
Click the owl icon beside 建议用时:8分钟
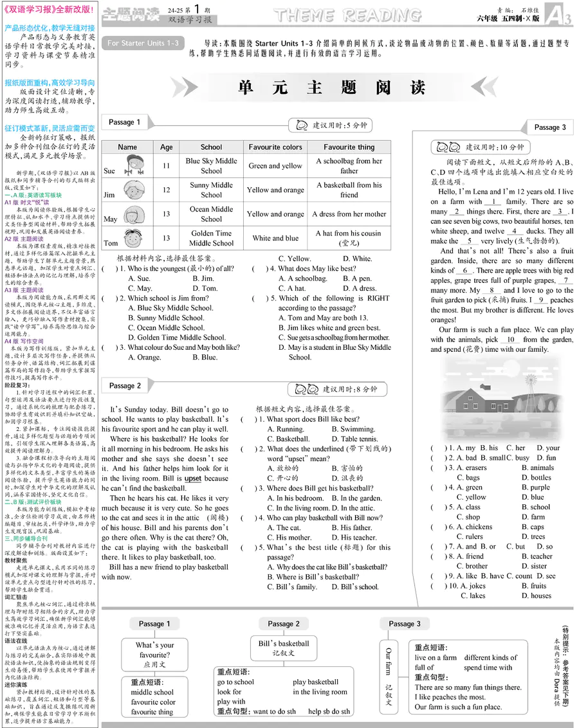click(304, 389)
